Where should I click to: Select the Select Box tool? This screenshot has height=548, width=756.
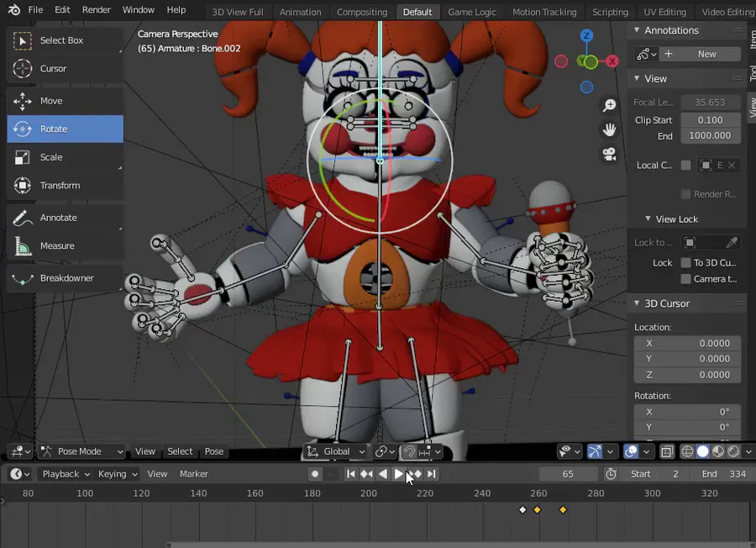tap(65, 40)
